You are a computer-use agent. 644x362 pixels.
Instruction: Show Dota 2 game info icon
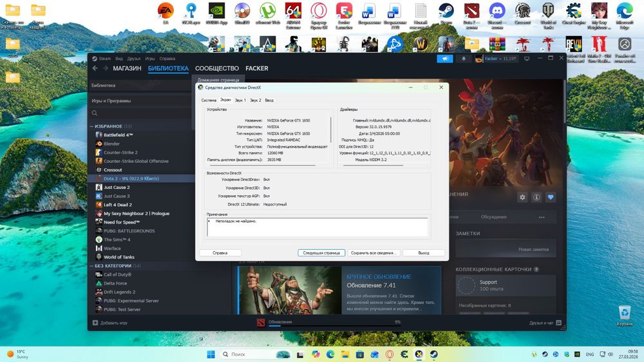point(536,197)
